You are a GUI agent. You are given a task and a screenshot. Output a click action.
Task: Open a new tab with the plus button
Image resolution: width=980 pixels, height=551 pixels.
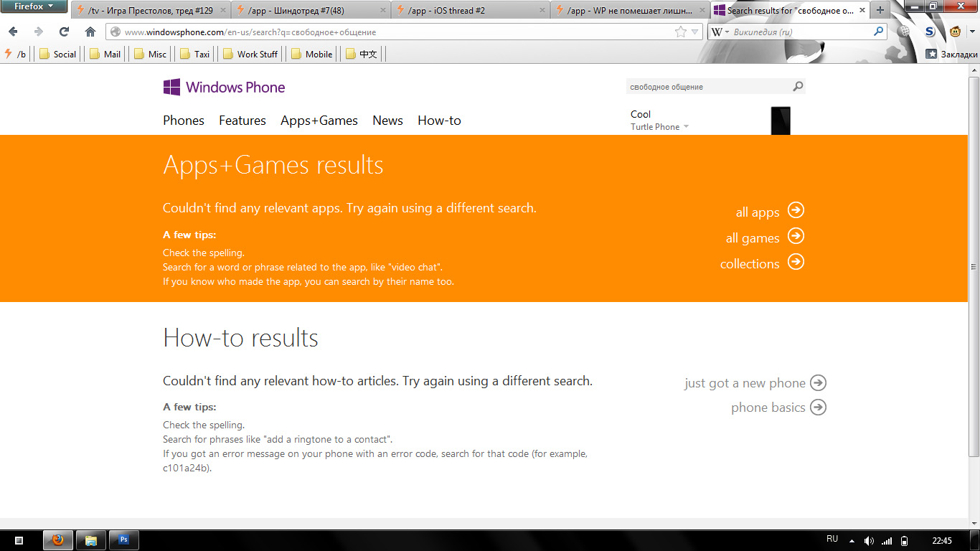pos(880,10)
